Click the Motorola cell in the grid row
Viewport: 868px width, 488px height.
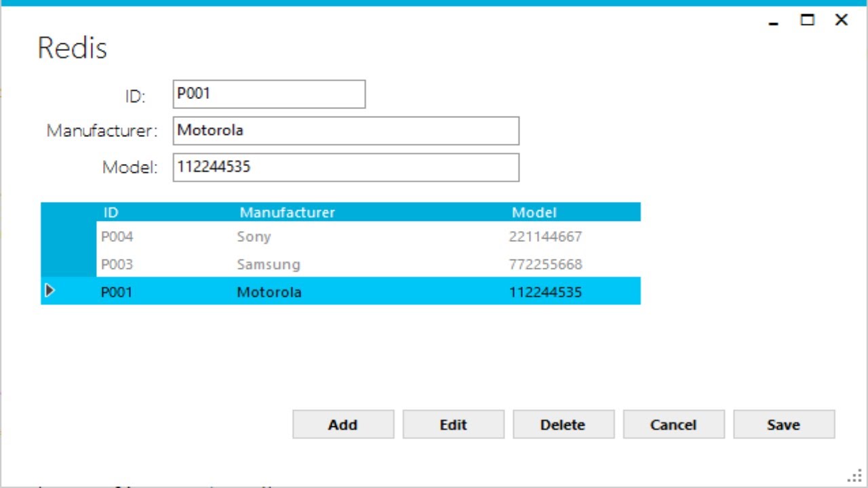click(x=368, y=291)
